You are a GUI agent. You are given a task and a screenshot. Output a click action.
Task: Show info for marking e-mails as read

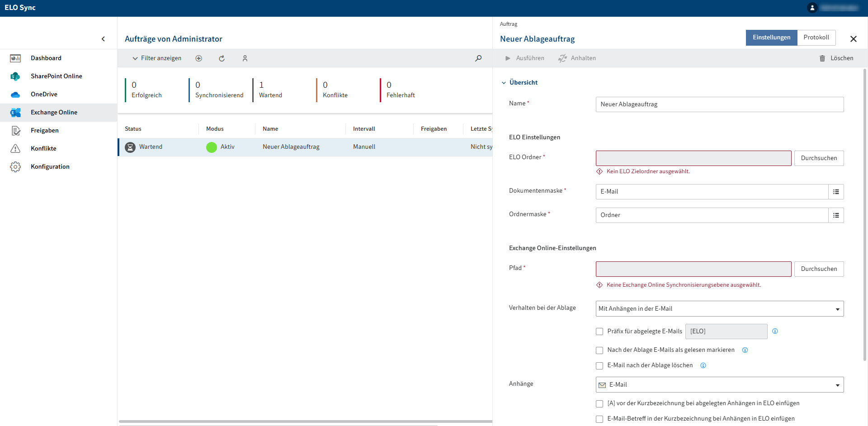point(745,350)
